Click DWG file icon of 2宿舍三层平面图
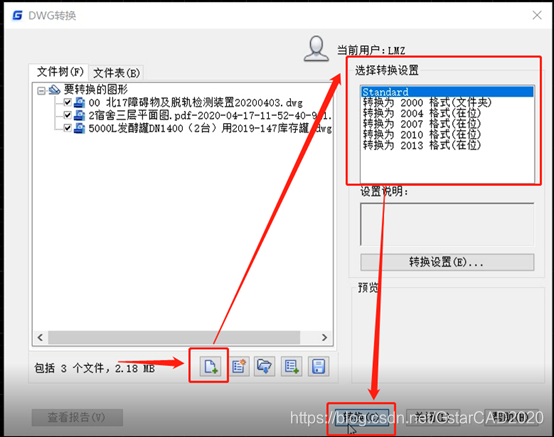 (79, 116)
